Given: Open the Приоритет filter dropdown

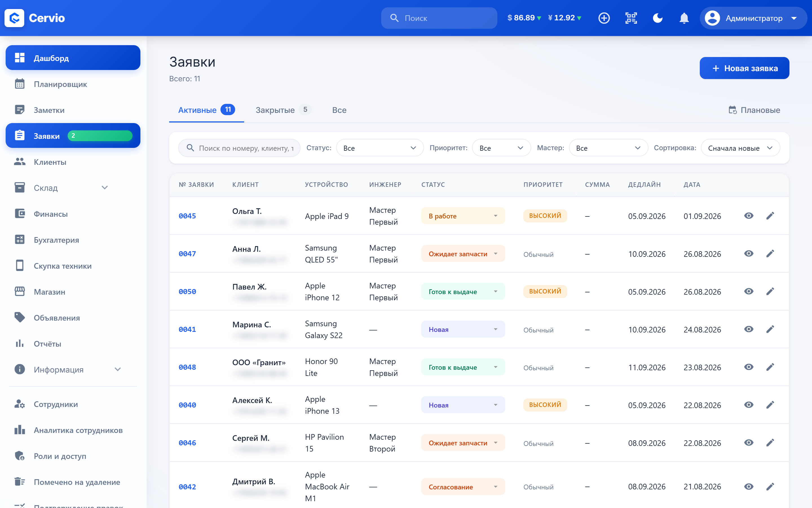Looking at the screenshot, I should [x=501, y=148].
